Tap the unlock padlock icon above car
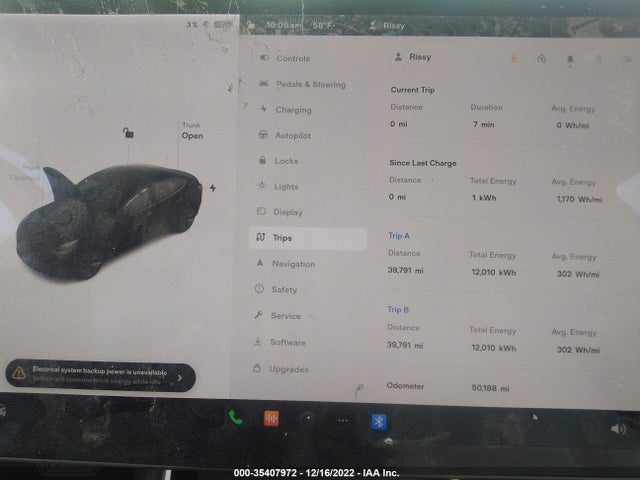The width and height of the screenshot is (640, 480). point(128,133)
